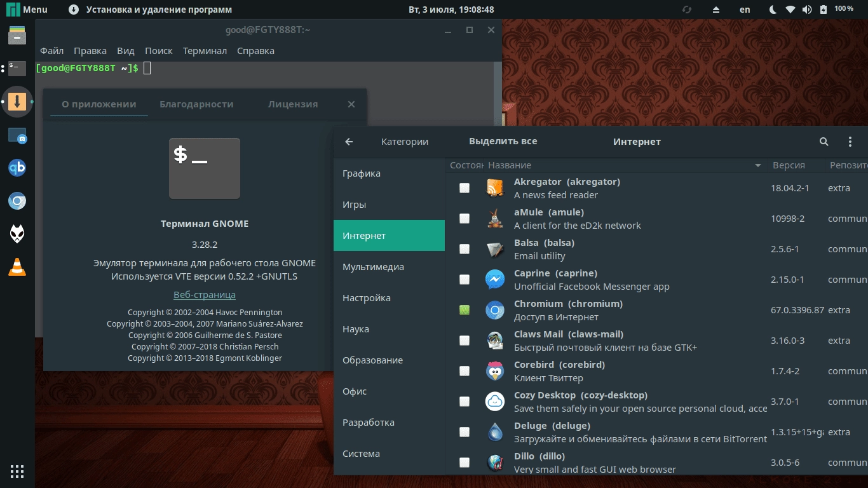
Task: Select the Наука category
Action: pyautogui.click(x=389, y=329)
